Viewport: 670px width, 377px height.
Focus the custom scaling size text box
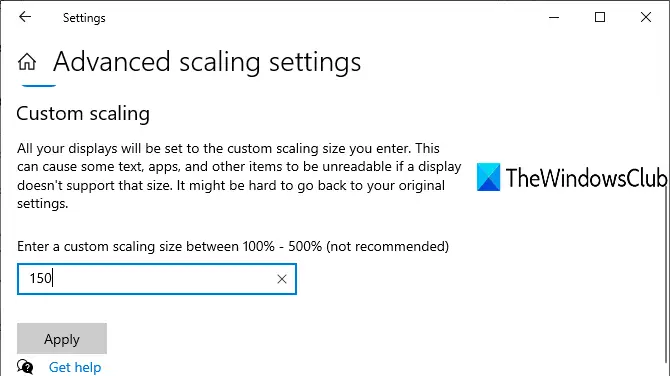coord(157,279)
